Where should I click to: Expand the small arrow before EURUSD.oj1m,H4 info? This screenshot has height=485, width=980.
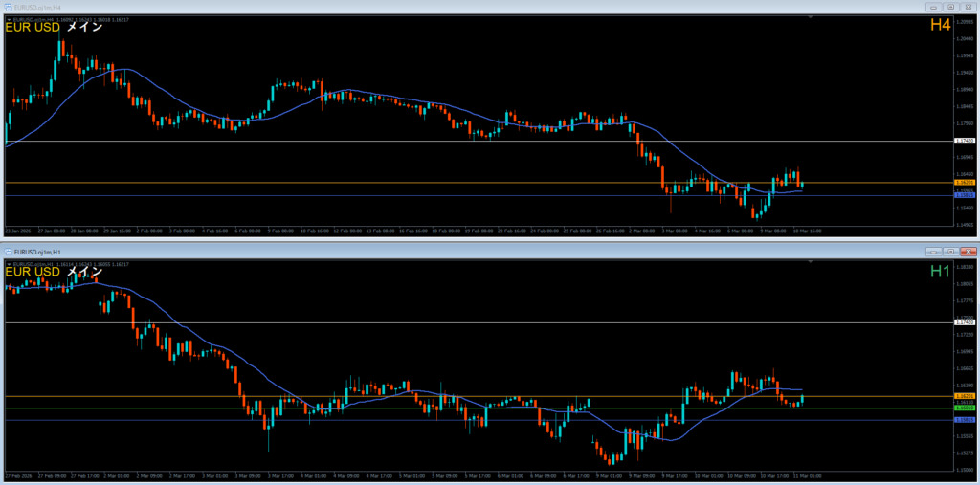tap(8, 18)
